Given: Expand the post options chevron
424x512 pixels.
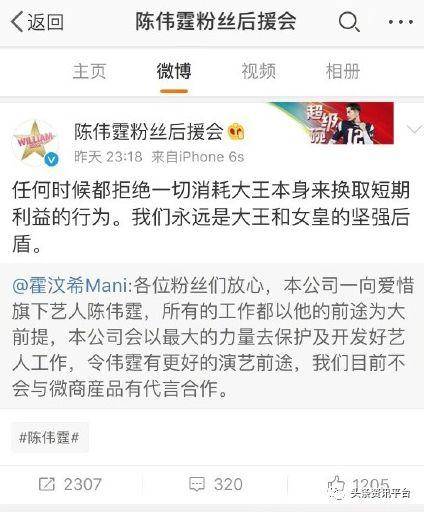Looking at the screenshot, I should coord(414,130).
